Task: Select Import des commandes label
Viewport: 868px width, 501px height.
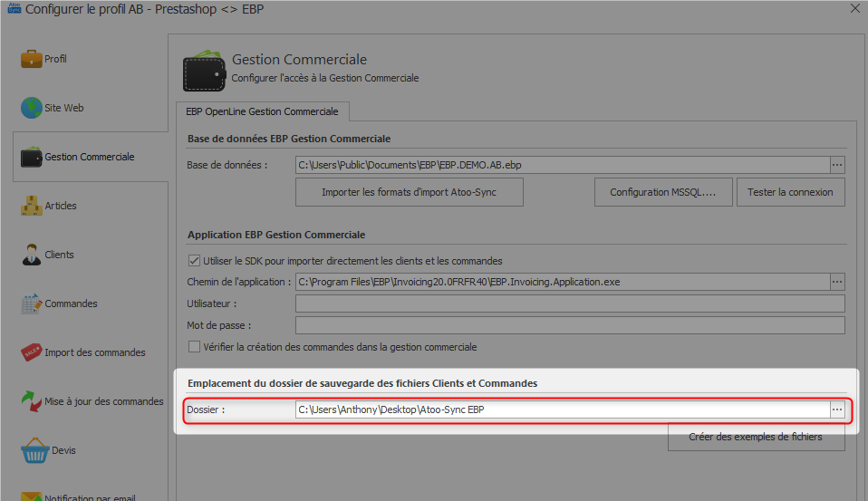Action: coord(95,352)
